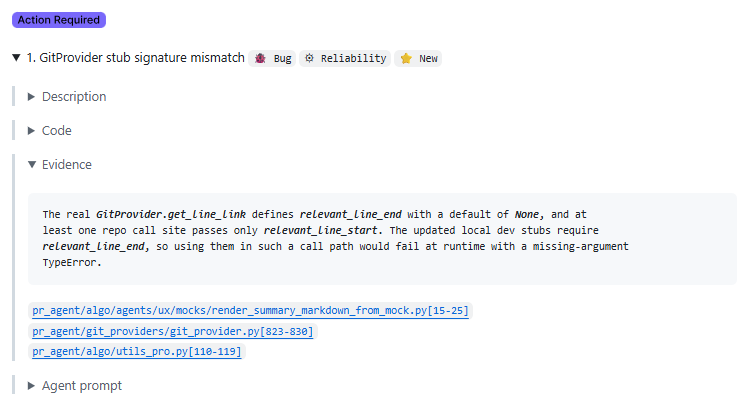Click the star icon in New tag

pos(406,59)
